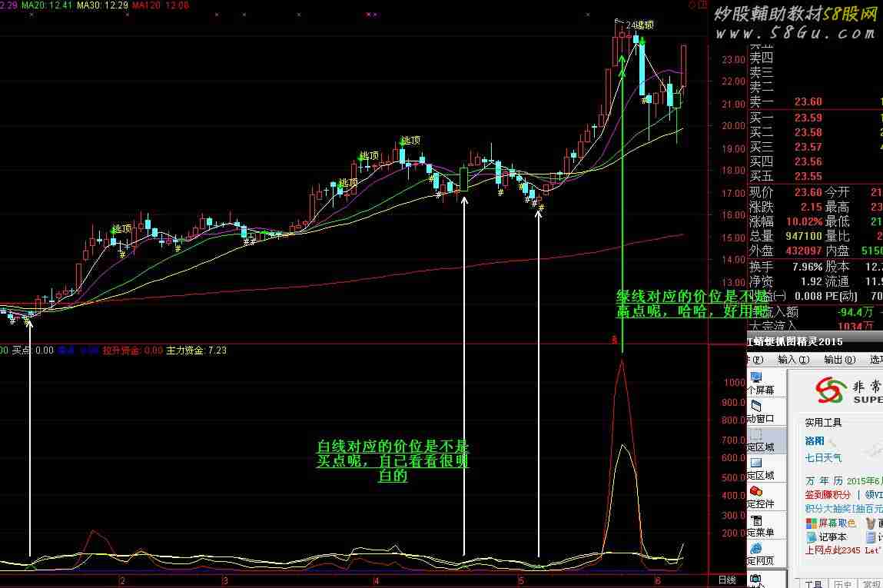
Task: Select the 买五 23.55 bid row
Action: [x=815, y=176]
